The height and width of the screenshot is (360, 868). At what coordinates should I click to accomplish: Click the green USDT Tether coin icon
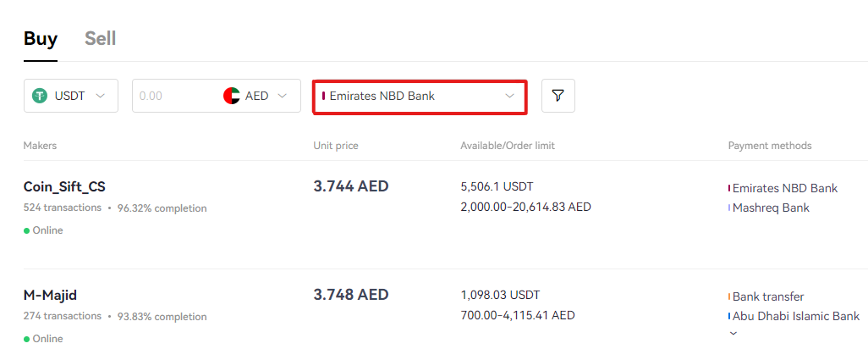tap(39, 96)
